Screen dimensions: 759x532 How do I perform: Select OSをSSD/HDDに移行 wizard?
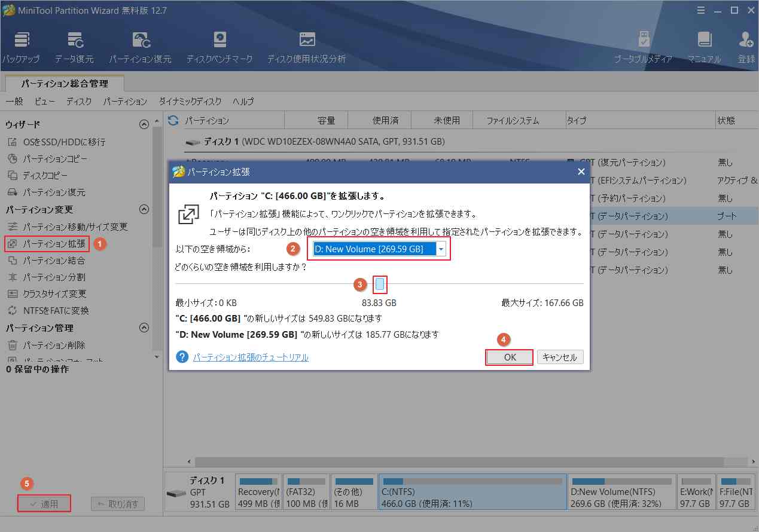click(x=56, y=142)
